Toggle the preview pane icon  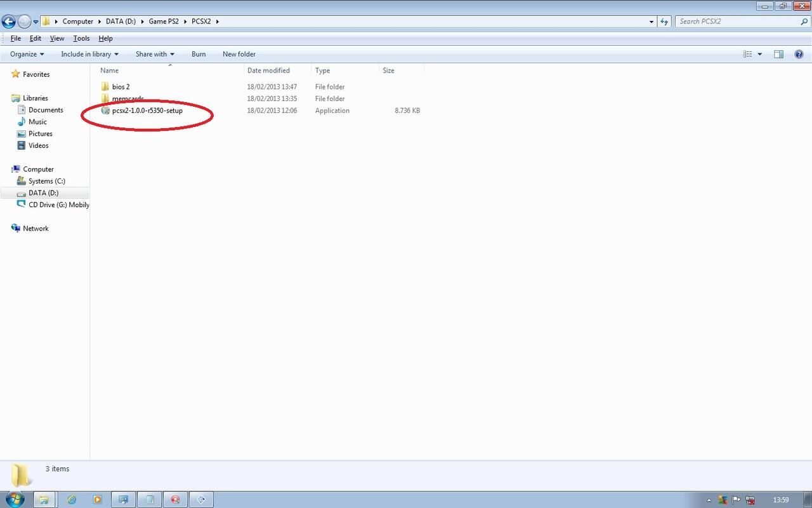point(778,54)
